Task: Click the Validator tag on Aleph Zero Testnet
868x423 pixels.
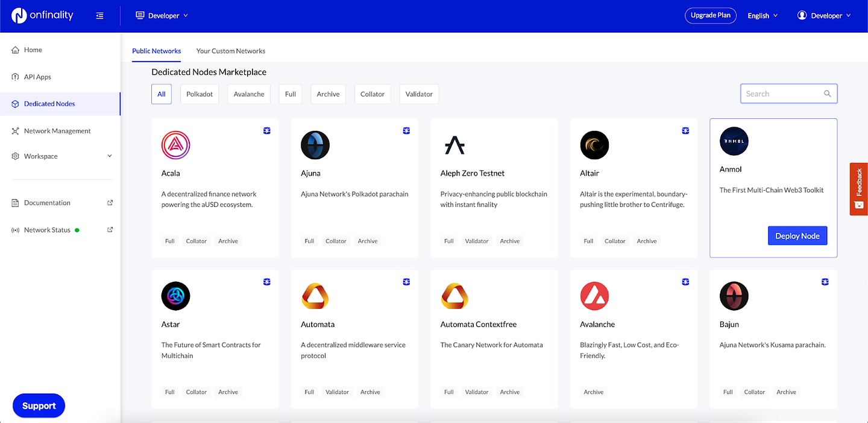Action: point(477,241)
